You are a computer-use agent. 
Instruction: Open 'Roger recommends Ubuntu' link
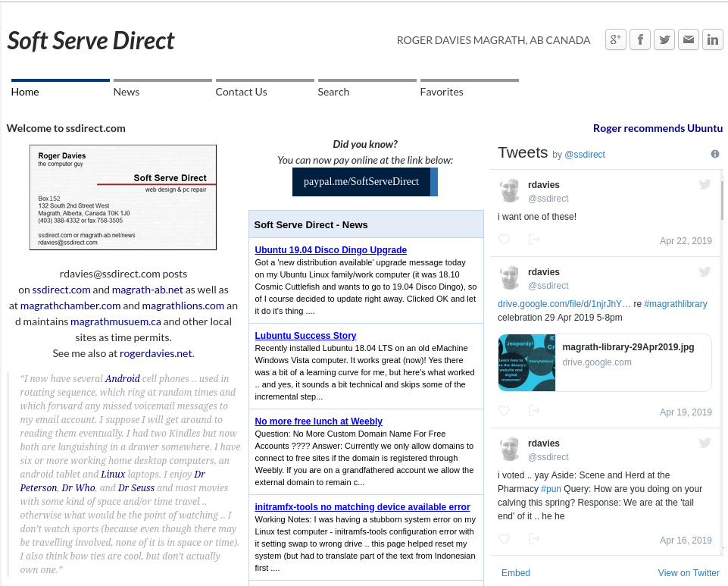658,128
